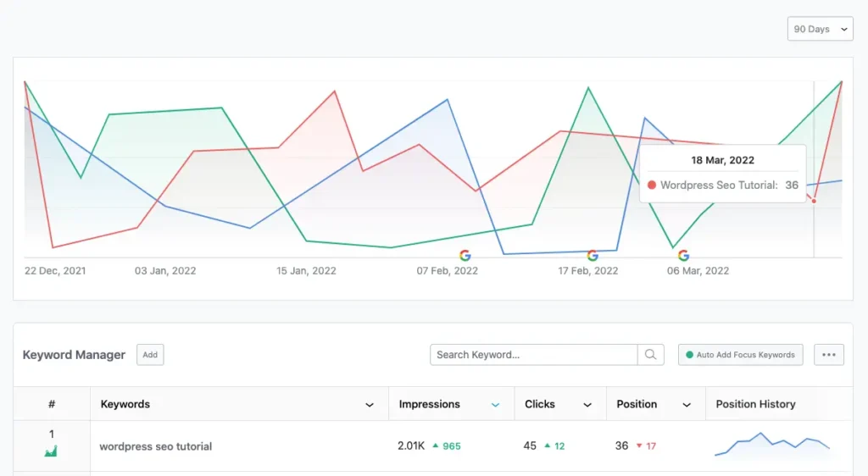868x476 pixels.
Task: Click the 22 Dec, 2021 axis label
Action: point(55,271)
